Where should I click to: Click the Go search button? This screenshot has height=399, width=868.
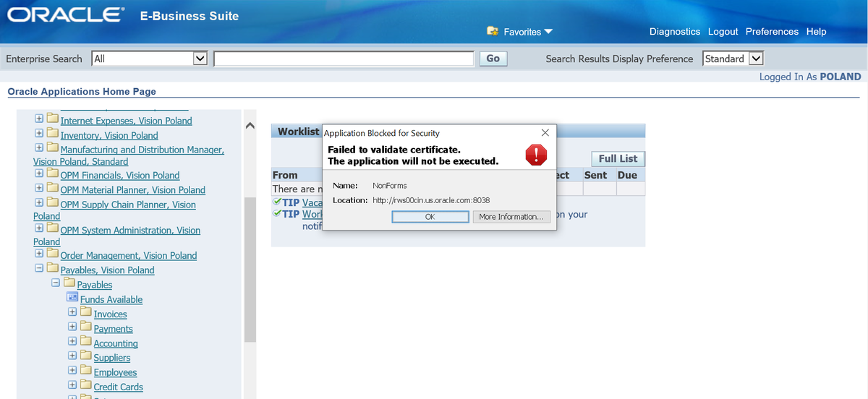point(493,59)
